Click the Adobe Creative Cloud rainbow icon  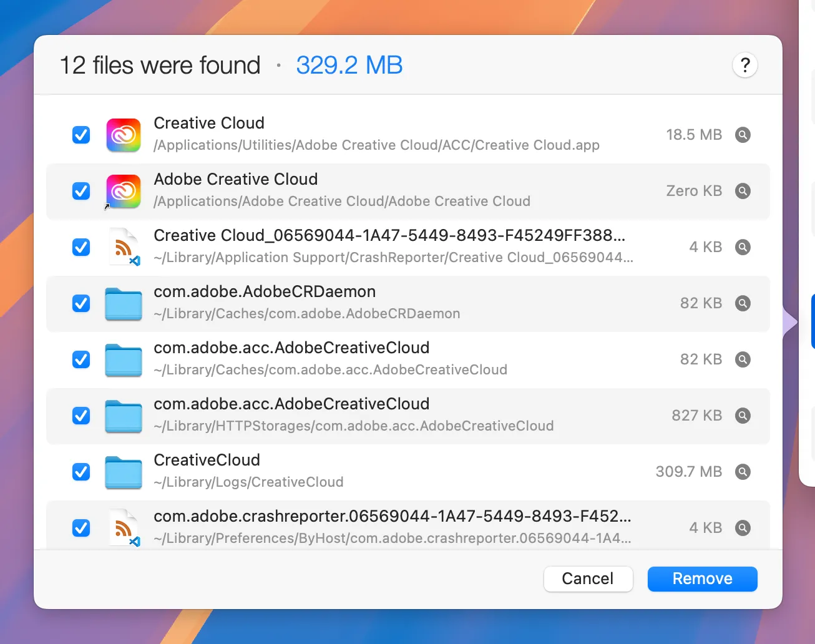click(123, 191)
